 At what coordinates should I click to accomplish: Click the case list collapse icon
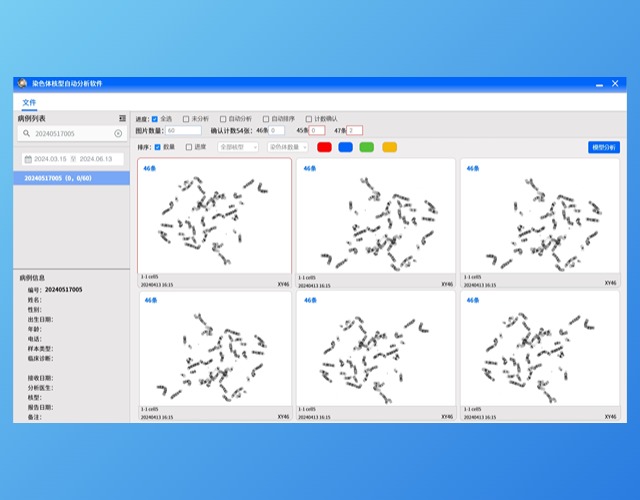122,118
